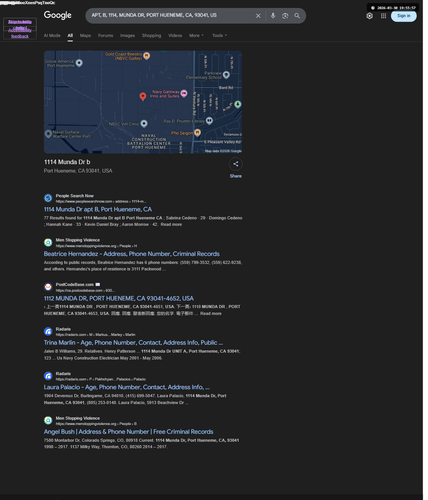Viewport: 428px width, 500px height.
Task: Click the red location pin on map
Action: (143, 97)
